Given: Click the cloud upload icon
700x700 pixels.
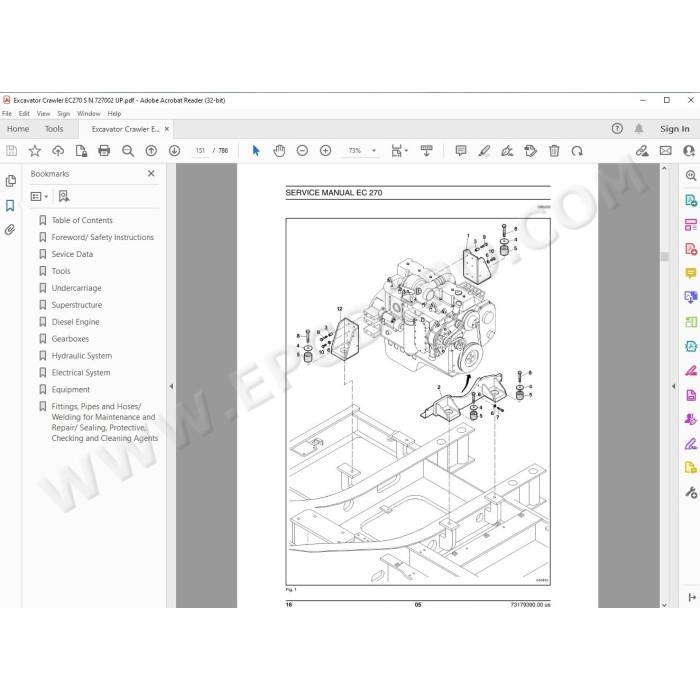Looking at the screenshot, I should [x=58, y=151].
